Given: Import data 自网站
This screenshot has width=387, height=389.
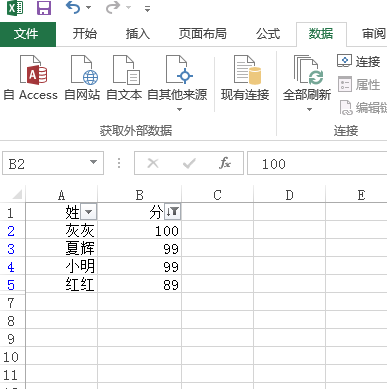Looking at the screenshot, I should tap(82, 78).
